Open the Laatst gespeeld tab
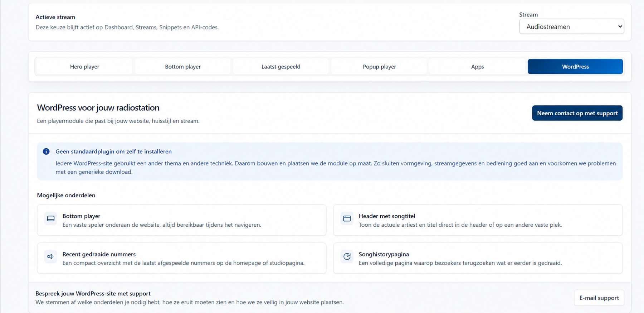The height and width of the screenshot is (313, 644). click(x=281, y=67)
